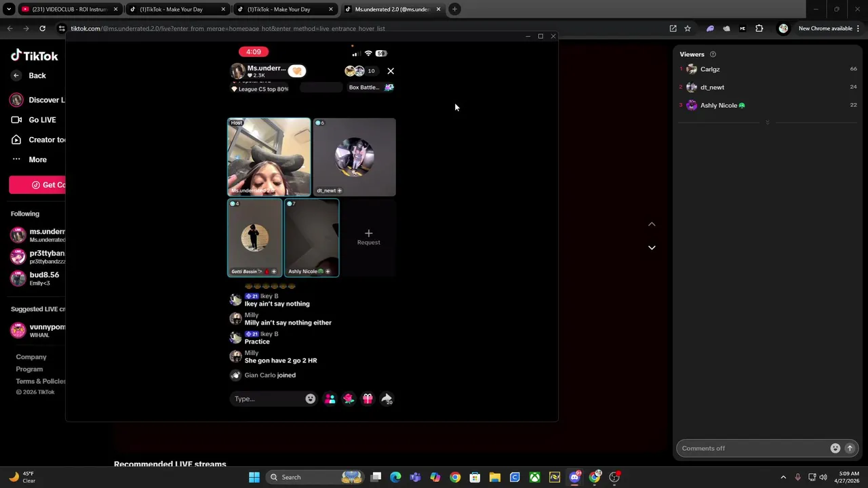Open Ikey B's comment avatar for Practice
The height and width of the screenshot is (488, 868).
[x=235, y=337]
